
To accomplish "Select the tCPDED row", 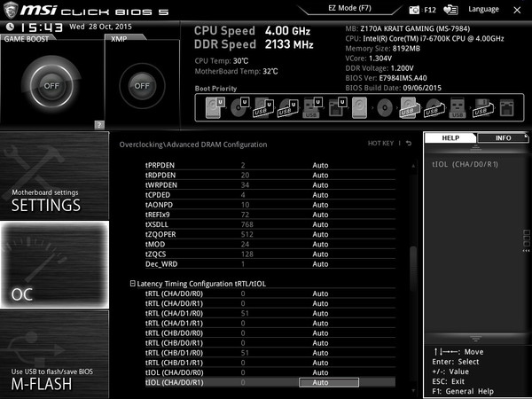I will [270, 195].
